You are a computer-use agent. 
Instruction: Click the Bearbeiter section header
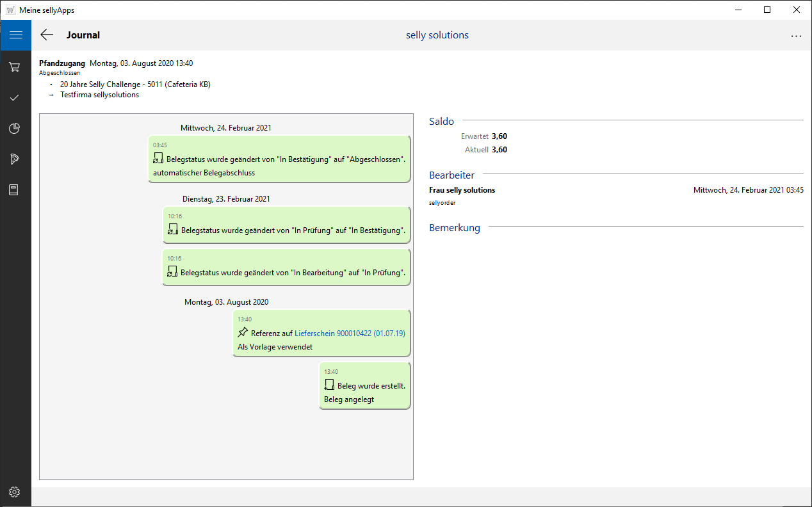tap(451, 175)
